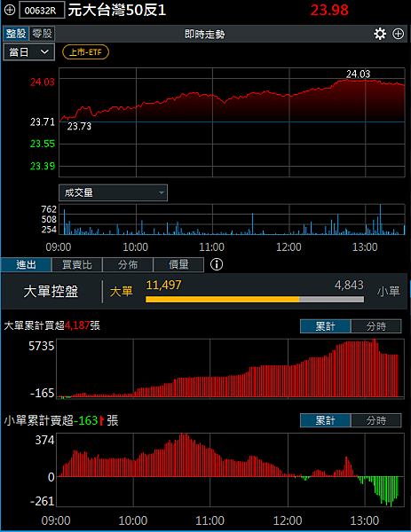Open chart settings gear icon
This screenshot has width=411, height=532.
tap(380, 34)
